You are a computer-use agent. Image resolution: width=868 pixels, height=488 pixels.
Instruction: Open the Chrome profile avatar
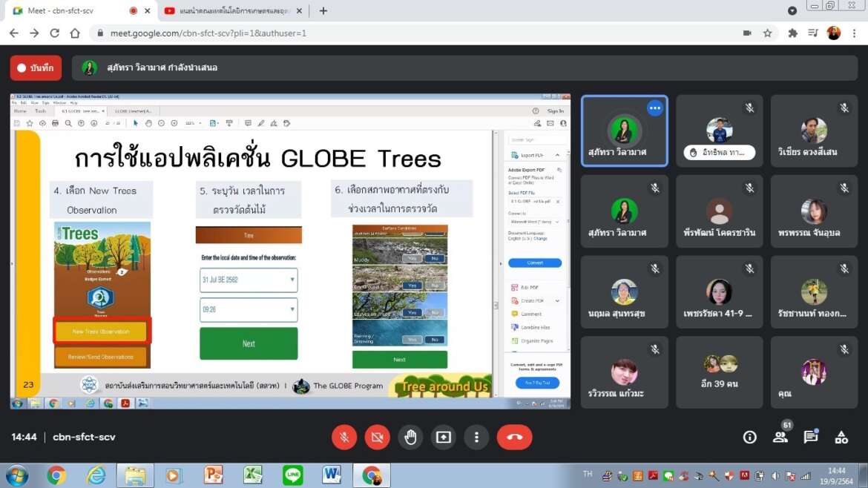(834, 33)
